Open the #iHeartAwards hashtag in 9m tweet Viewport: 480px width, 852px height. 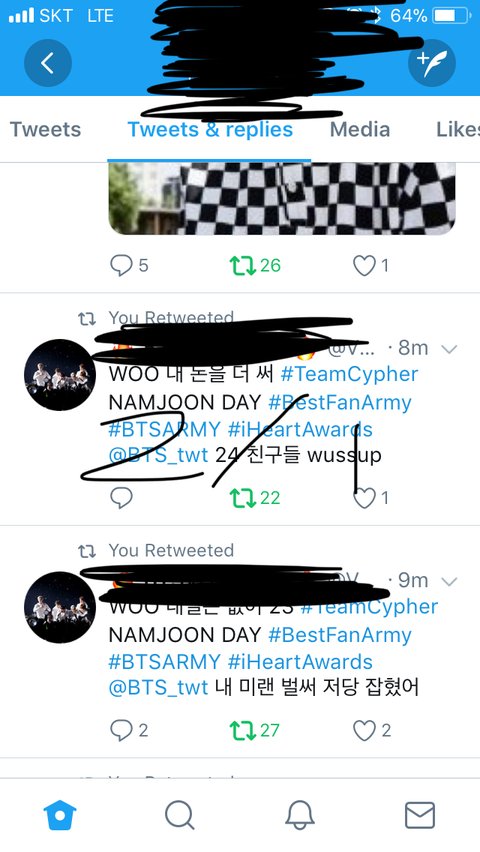tap(300, 662)
